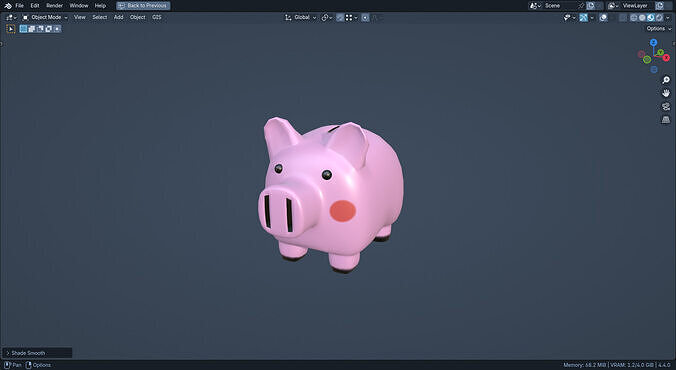Toggle proportional editing
This screenshot has height=370, width=676.
tap(365, 18)
